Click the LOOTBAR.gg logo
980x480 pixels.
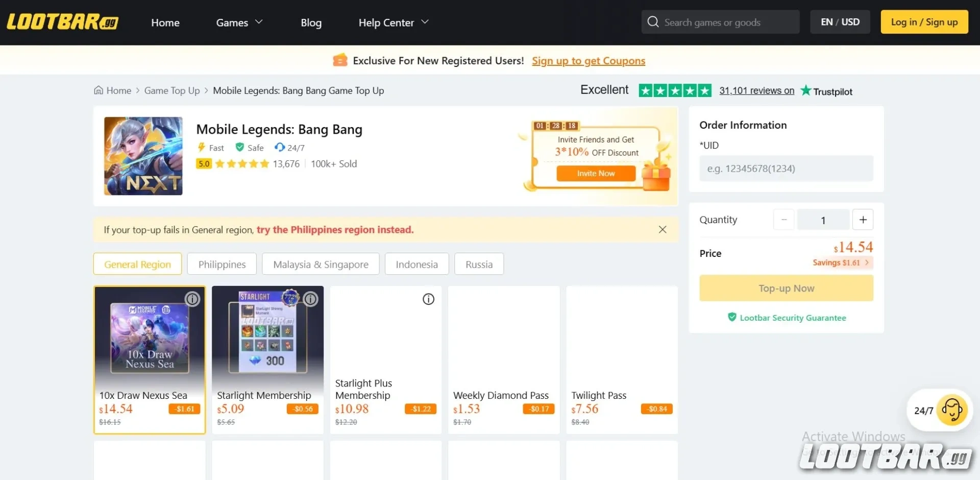(x=62, y=22)
